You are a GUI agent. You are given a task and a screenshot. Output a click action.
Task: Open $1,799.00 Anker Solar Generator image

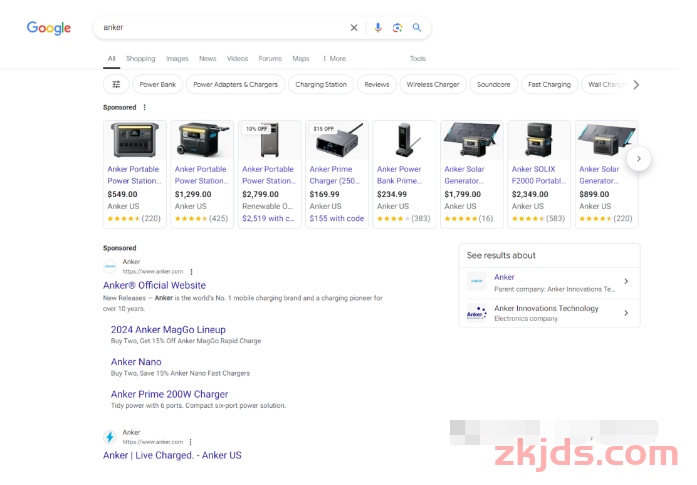click(x=472, y=140)
